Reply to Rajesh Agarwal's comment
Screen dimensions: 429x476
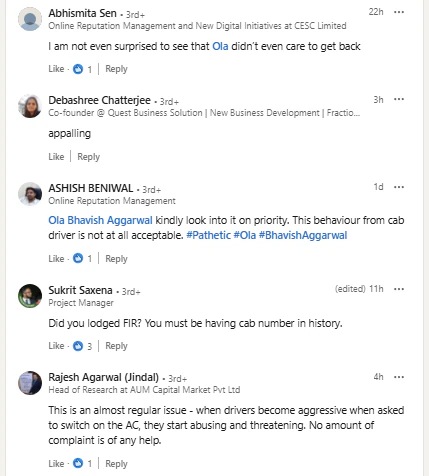click(x=116, y=464)
